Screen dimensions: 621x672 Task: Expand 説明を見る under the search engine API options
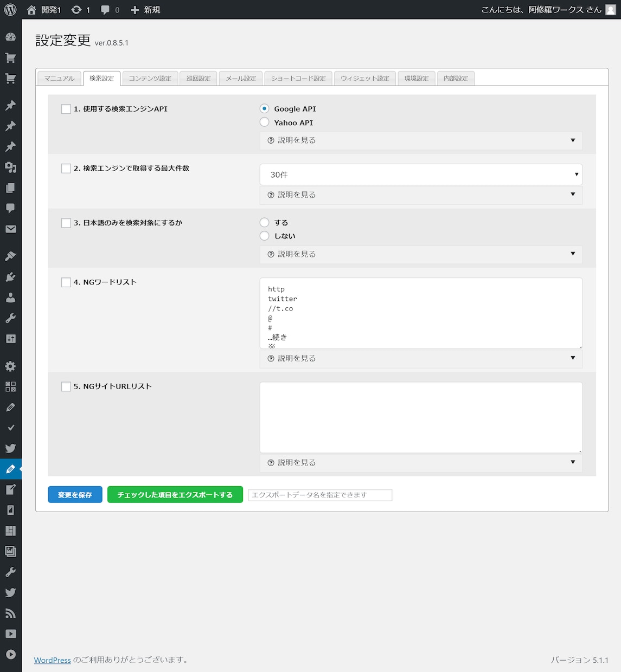click(x=421, y=140)
